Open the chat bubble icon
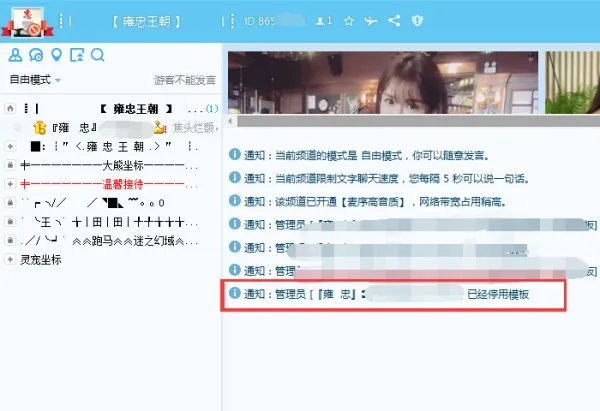Viewport: 600px width, 411px height. pos(36,55)
